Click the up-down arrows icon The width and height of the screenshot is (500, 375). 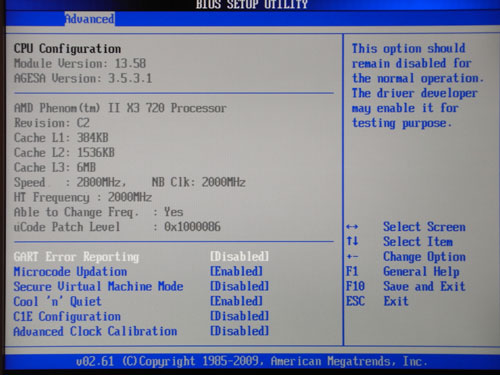pyautogui.click(x=352, y=241)
